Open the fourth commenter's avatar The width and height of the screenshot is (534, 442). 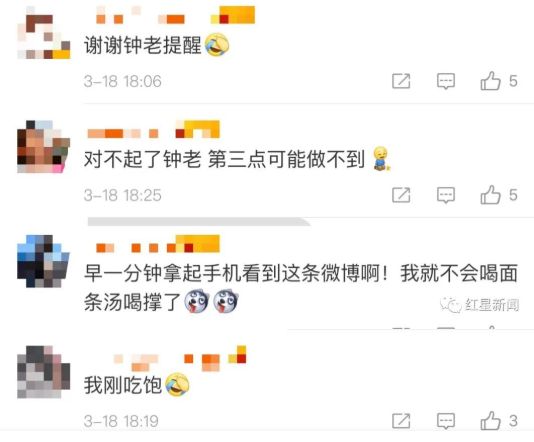pyautogui.click(x=44, y=372)
